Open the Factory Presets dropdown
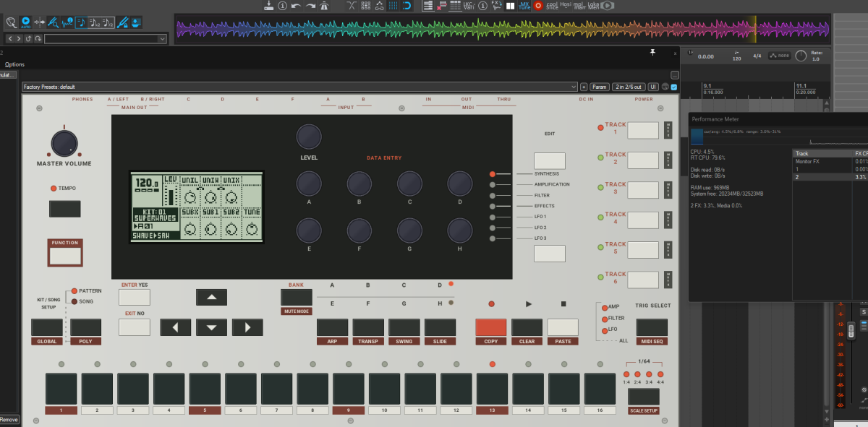 [x=299, y=87]
